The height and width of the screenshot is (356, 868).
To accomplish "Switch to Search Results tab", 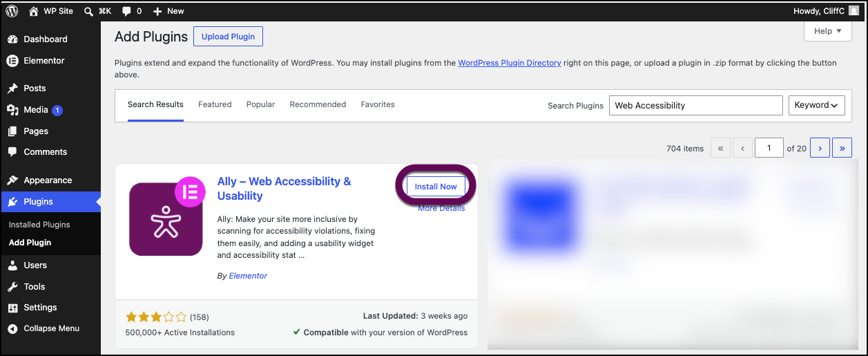I will pyautogui.click(x=155, y=104).
